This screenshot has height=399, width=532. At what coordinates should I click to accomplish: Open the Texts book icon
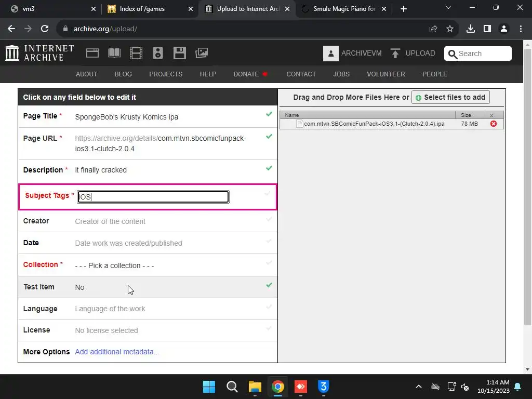click(114, 53)
